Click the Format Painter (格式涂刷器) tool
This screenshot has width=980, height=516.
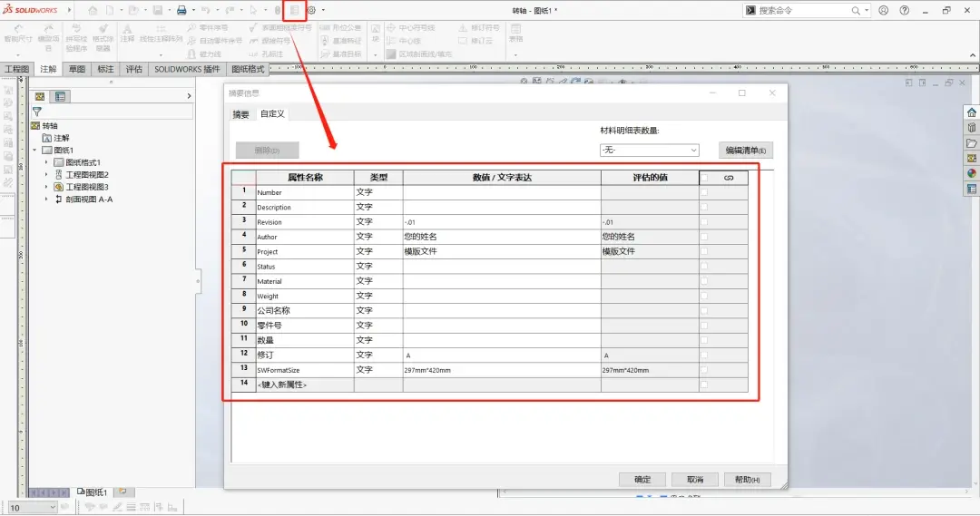103,38
